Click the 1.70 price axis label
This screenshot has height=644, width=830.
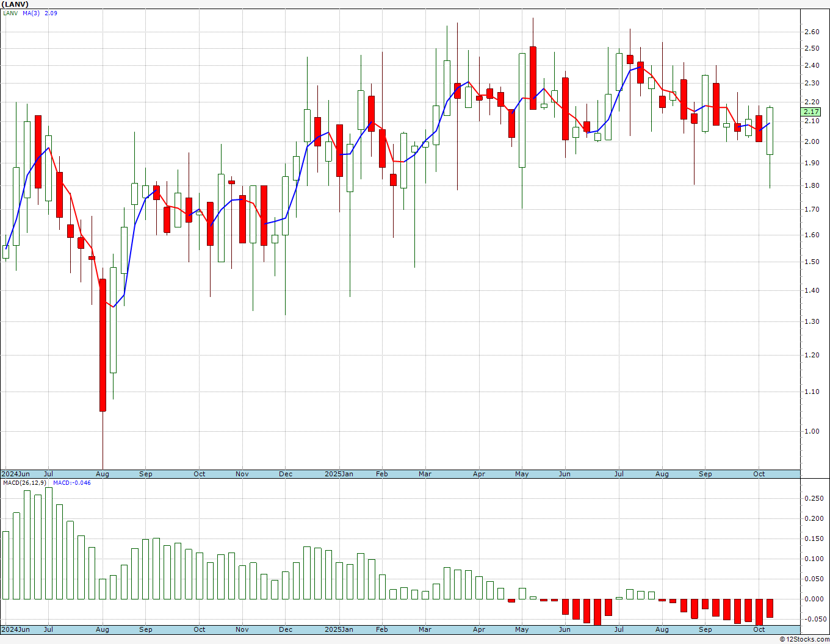click(812, 209)
